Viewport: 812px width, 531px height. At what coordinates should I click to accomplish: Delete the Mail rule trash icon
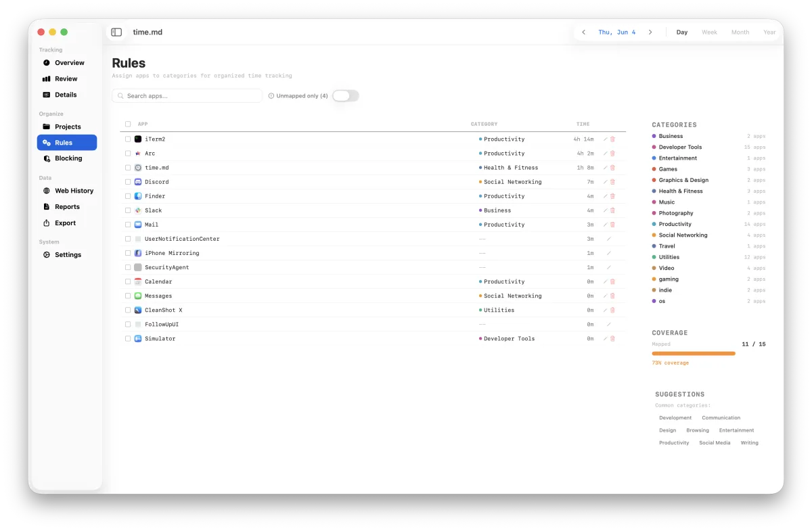(613, 225)
